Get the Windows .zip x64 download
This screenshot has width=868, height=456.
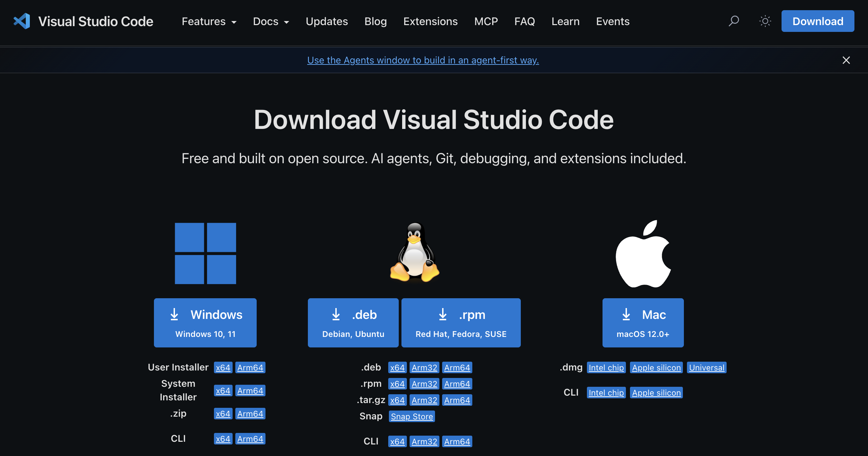point(223,414)
